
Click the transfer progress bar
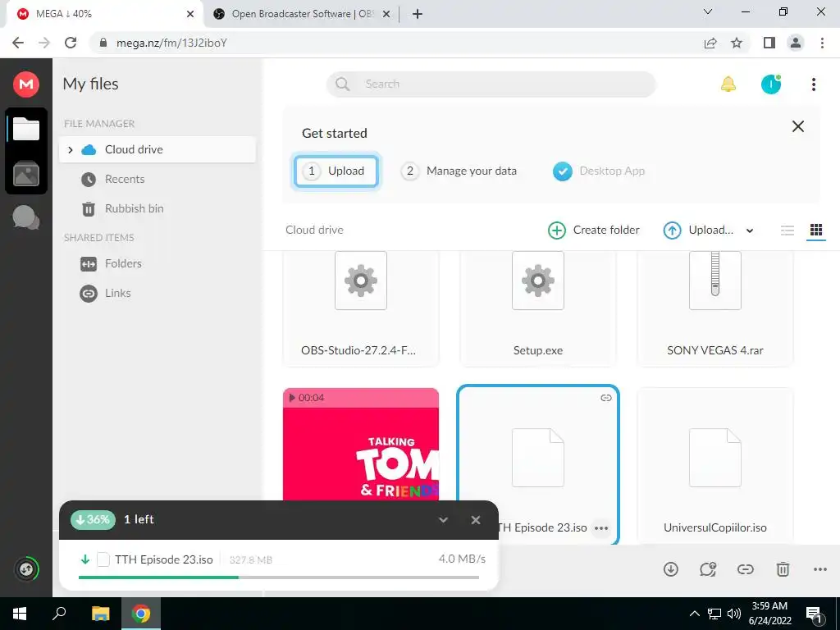279,577
